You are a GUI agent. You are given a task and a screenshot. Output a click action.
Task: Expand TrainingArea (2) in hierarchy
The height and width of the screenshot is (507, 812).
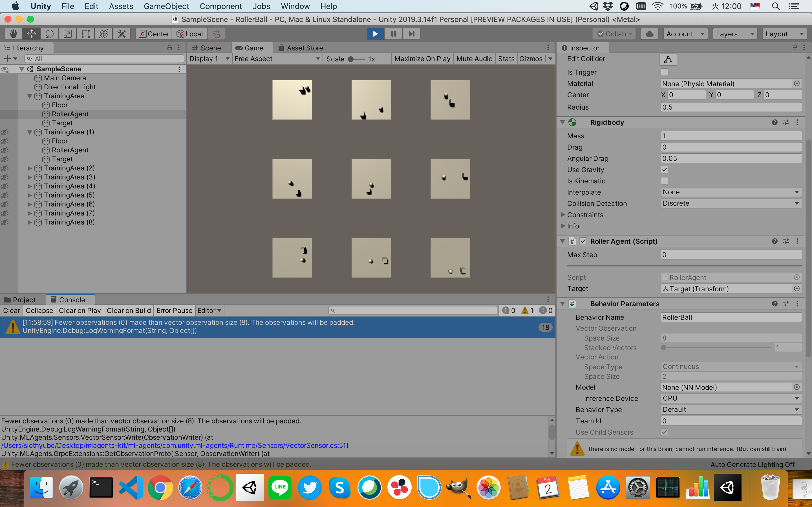(x=30, y=168)
